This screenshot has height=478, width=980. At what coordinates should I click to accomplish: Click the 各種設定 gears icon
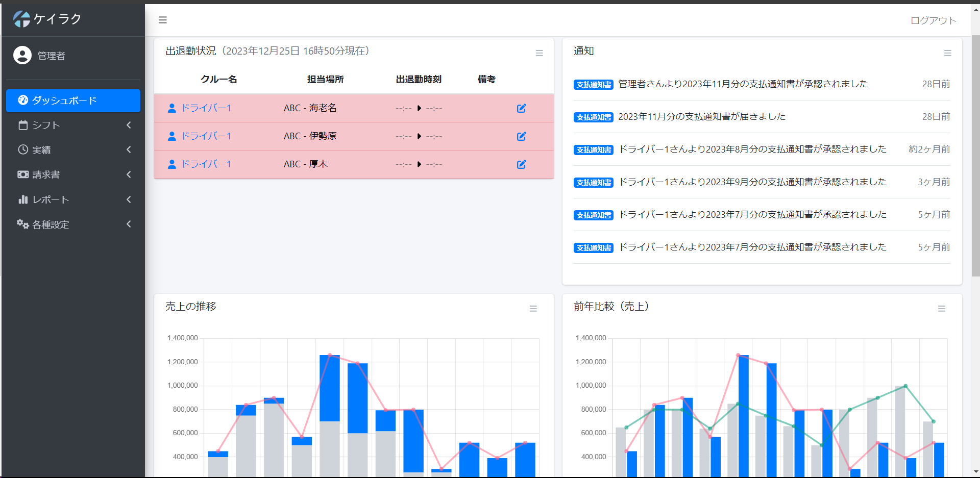(23, 224)
